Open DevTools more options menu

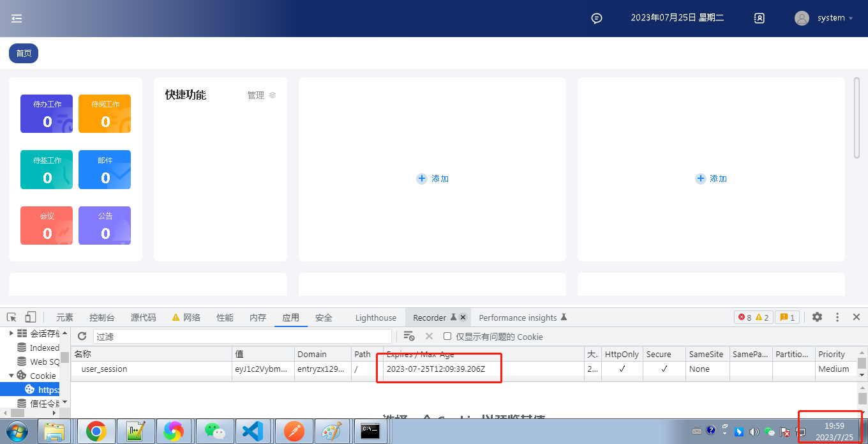pyautogui.click(x=837, y=318)
